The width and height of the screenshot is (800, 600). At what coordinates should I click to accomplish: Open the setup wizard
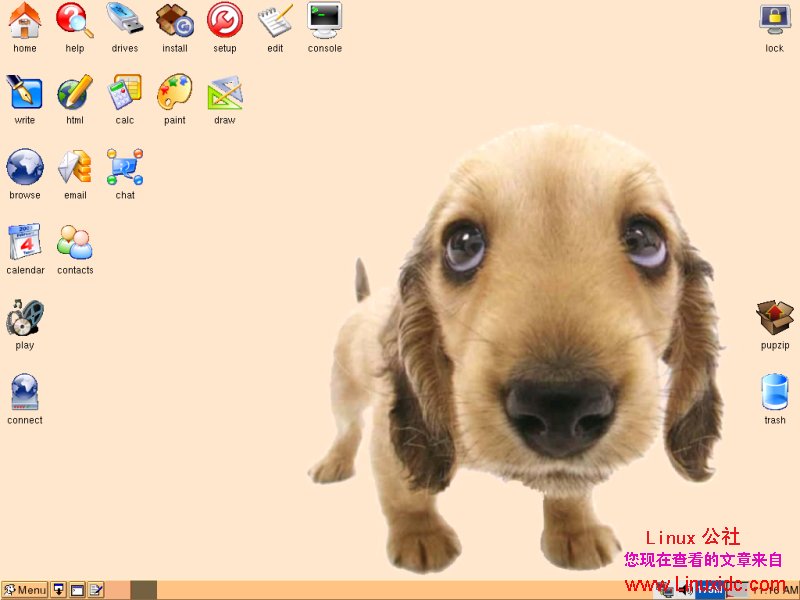[224, 20]
